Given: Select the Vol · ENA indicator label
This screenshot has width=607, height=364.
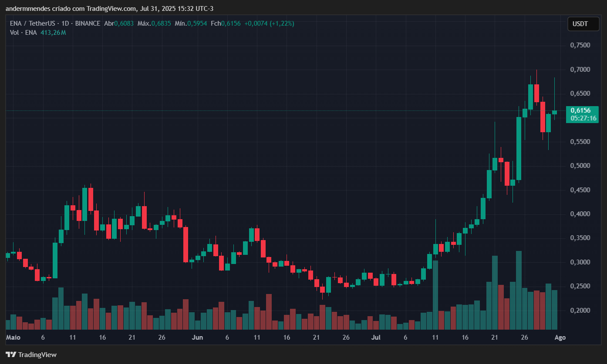Looking at the screenshot, I should tap(24, 33).
